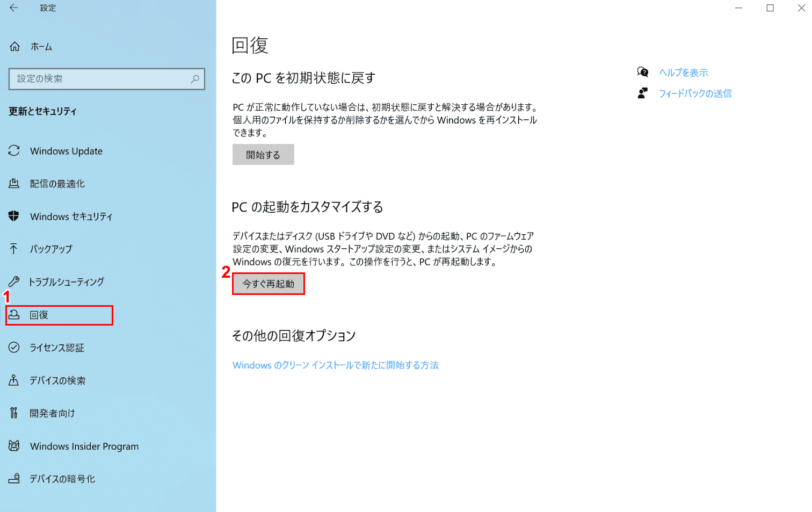
Task: Click the help chat bubble icon
Action: (x=642, y=72)
